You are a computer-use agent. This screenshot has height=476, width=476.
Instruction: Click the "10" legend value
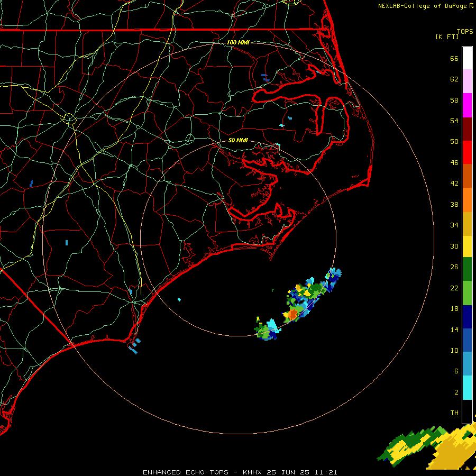coord(454,350)
